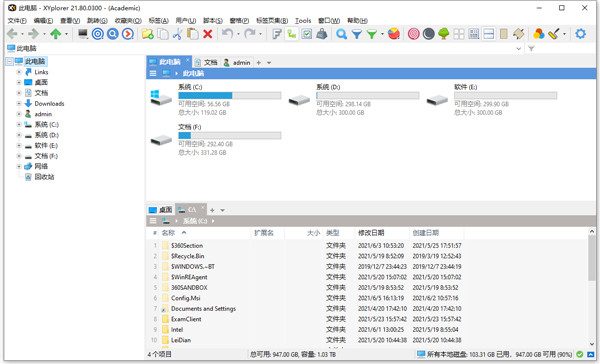Viewport: 600px width, 364px height.
Task: Toggle color filters with colored balls icon
Action: tap(538, 34)
